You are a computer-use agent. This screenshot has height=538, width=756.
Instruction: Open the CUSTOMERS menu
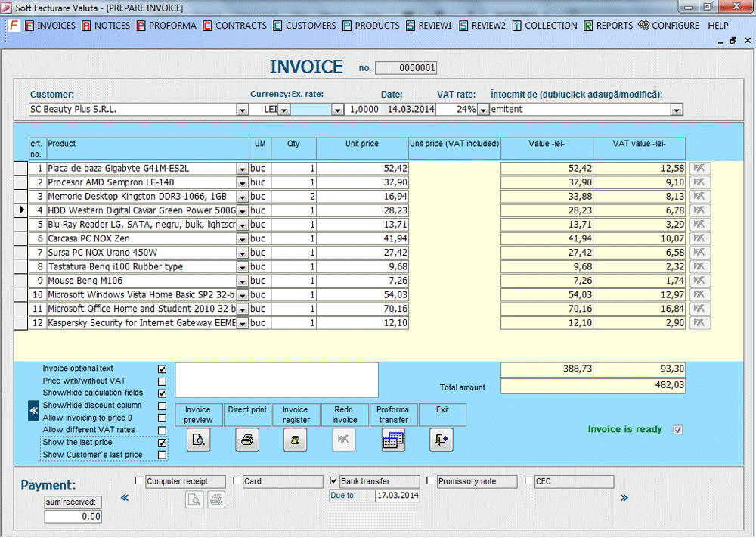click(x=305, y=26)
